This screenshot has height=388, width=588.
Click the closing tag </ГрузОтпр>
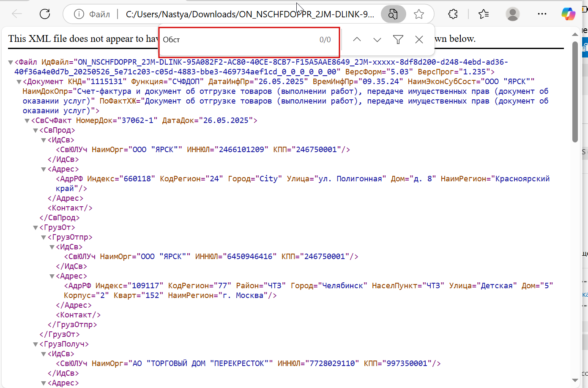[x=72, y=325]
